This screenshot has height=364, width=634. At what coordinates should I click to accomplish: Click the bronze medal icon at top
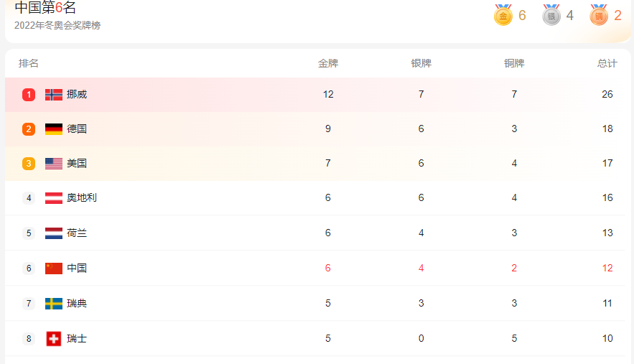599,15
